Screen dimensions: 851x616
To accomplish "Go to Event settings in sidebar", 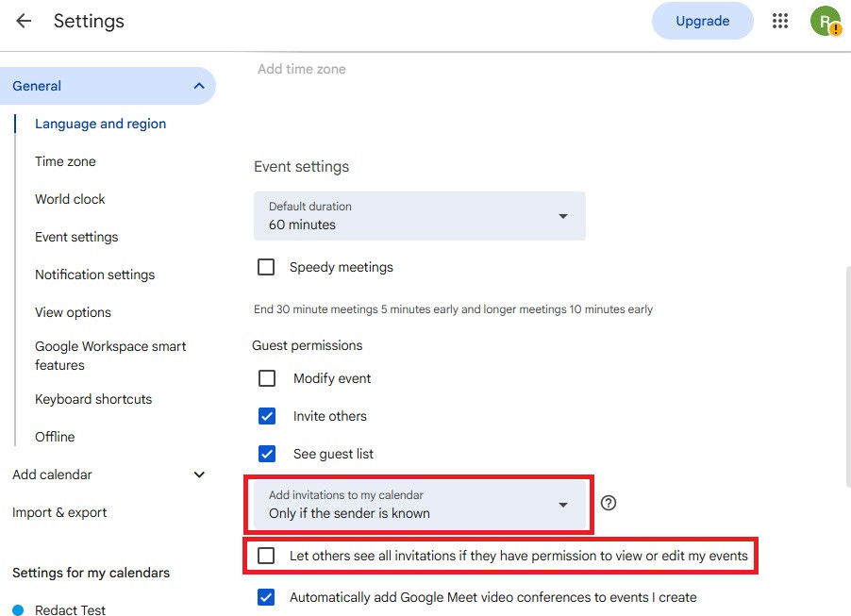I will 76,237.
